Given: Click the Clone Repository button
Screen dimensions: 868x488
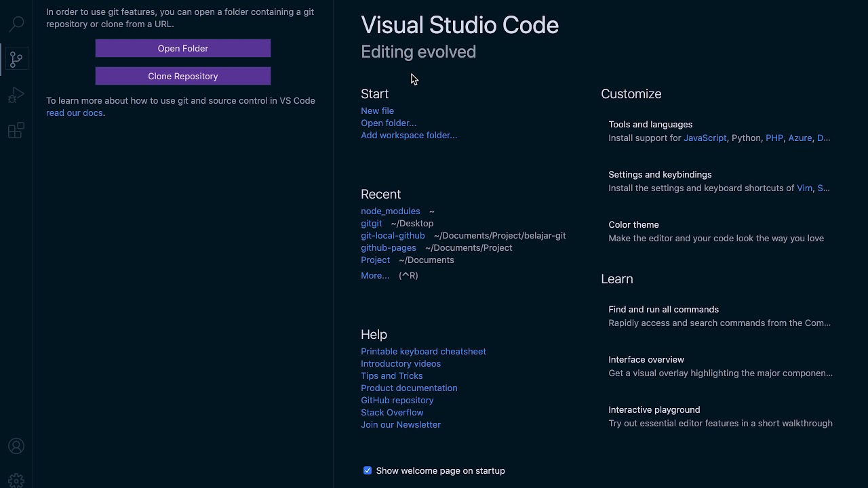Looking at the screenshot, I should pyautogui.click(x=183, y=76).
